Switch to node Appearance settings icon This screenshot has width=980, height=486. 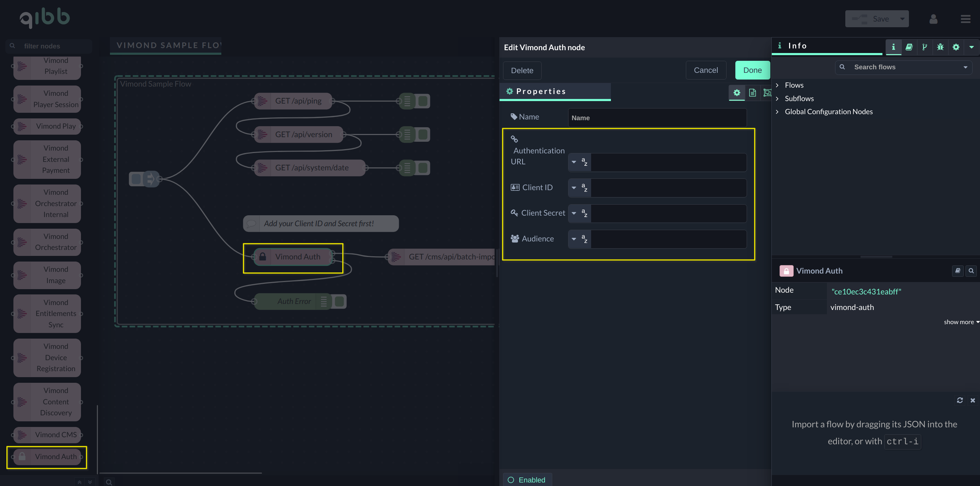tap(767, 92)
